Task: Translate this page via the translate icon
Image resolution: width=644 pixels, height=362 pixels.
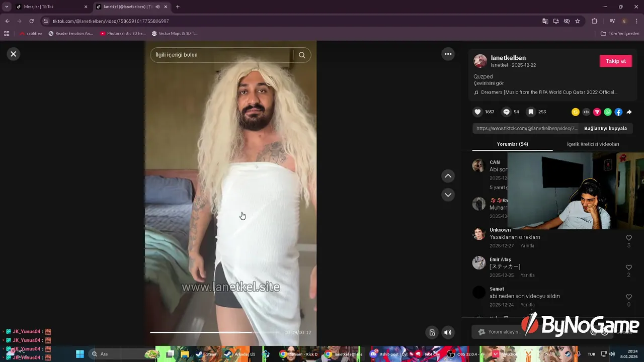Action: (x=545, y=21)
